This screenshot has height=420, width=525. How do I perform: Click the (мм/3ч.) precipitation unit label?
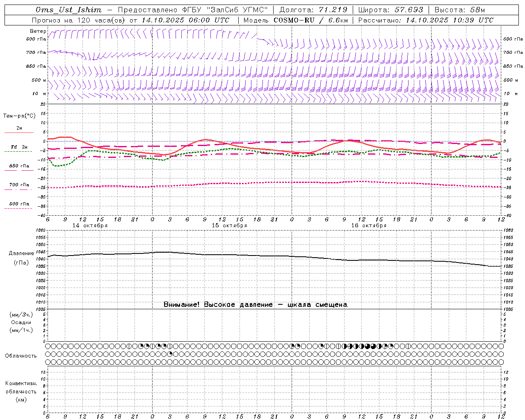(21, 315)
